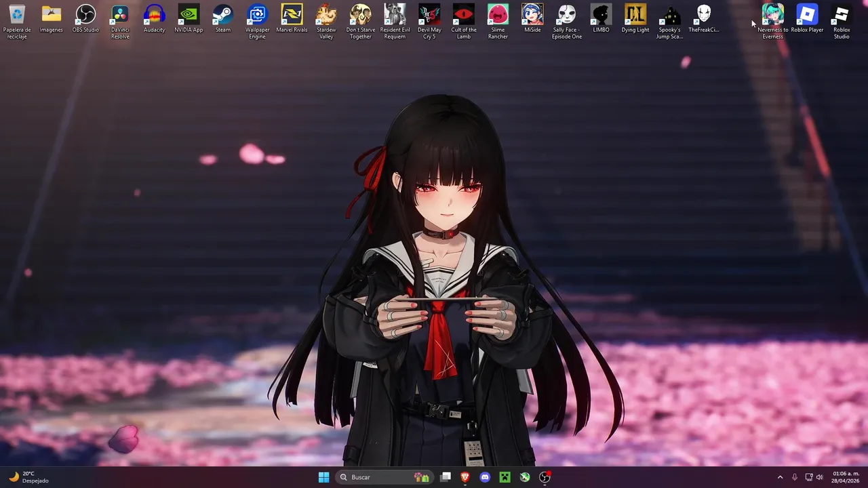Select the Sally Face - Episode One shortcut
The image size is (868, 488).
tap(567, 21)
